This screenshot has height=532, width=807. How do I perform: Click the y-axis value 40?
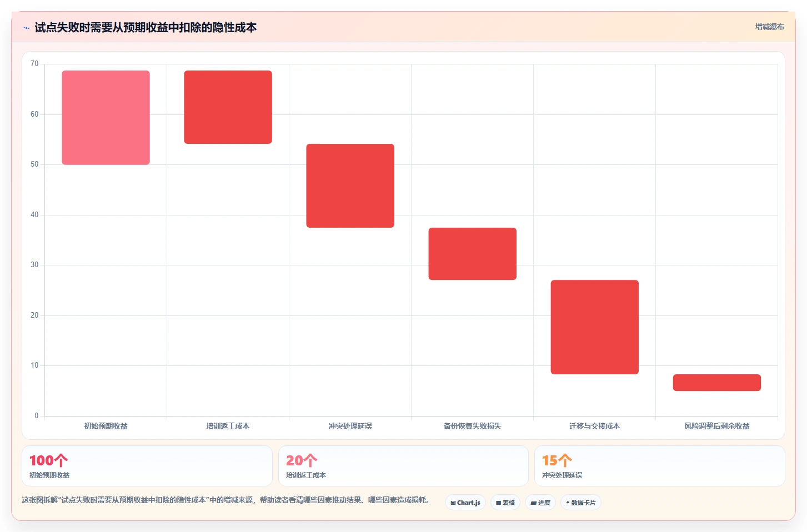point(34,215)
